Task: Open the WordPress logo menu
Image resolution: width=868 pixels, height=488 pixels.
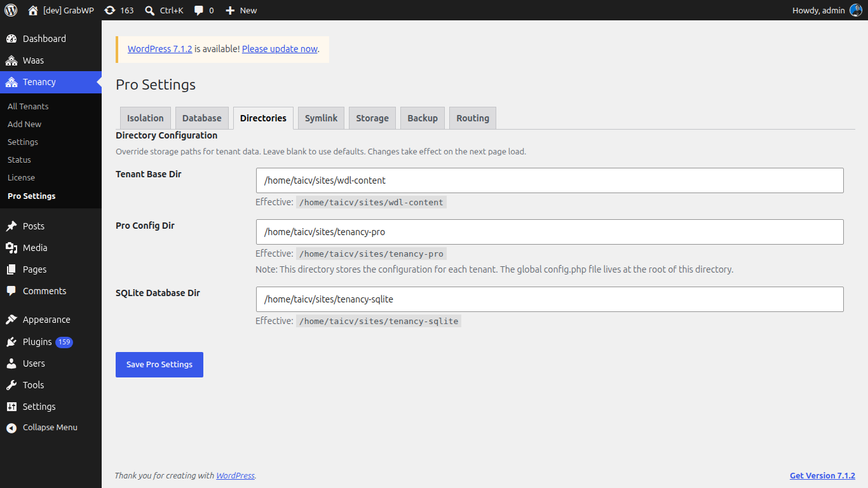Action: pyautogui.click(x=11, y=10)
